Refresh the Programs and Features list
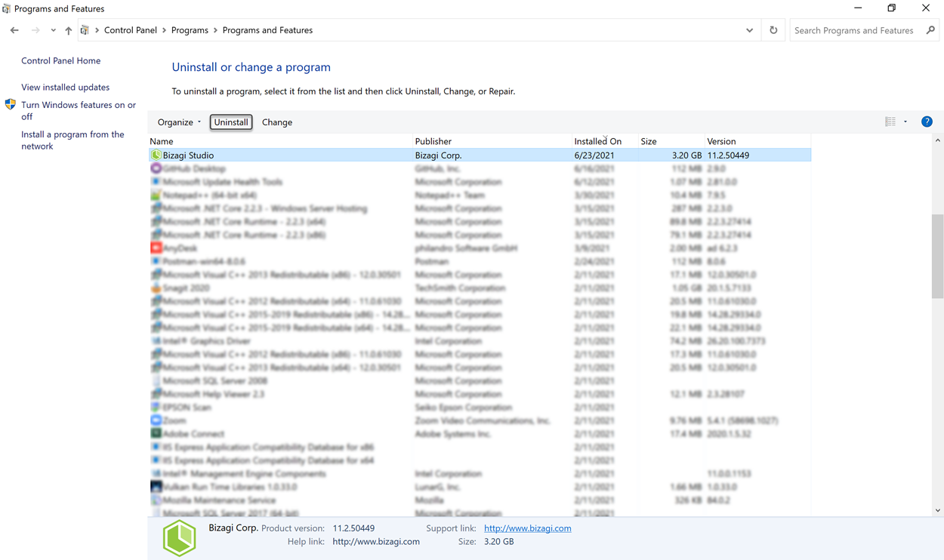The image size is (944, 560). [773, 30]
